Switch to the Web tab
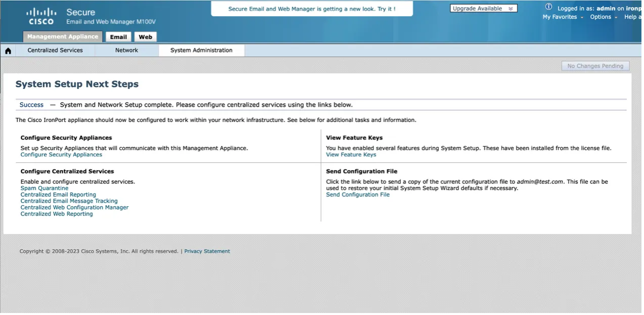 pos(145,37)
